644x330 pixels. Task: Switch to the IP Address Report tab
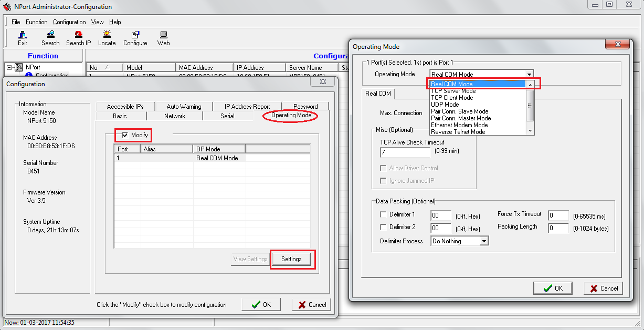247,107
